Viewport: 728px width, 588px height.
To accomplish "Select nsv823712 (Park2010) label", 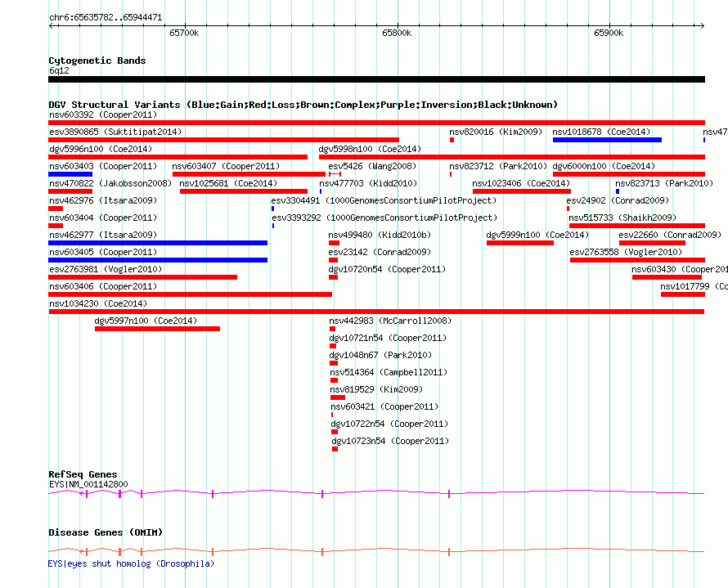I will coord(498,166).
